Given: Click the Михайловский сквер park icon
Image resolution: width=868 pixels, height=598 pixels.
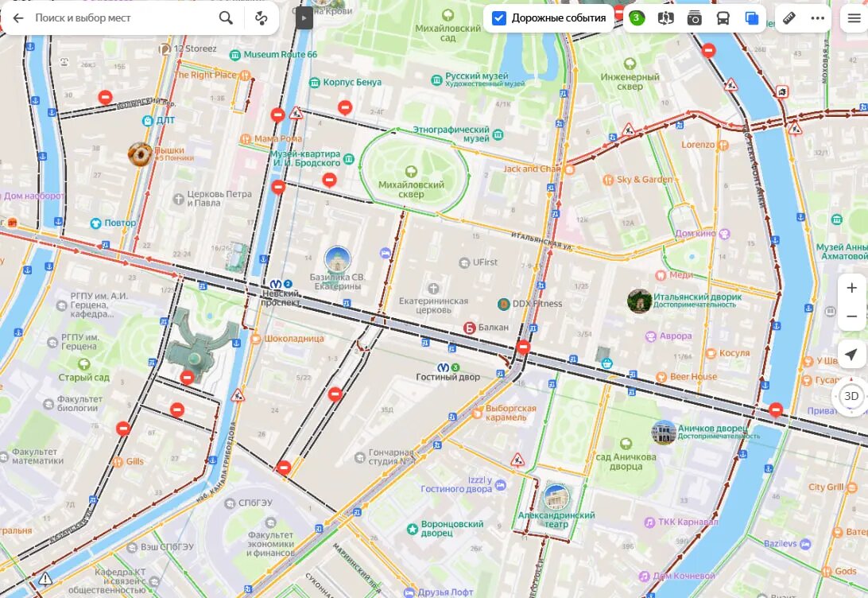Looking at the screenshot, I should (411, 171).
